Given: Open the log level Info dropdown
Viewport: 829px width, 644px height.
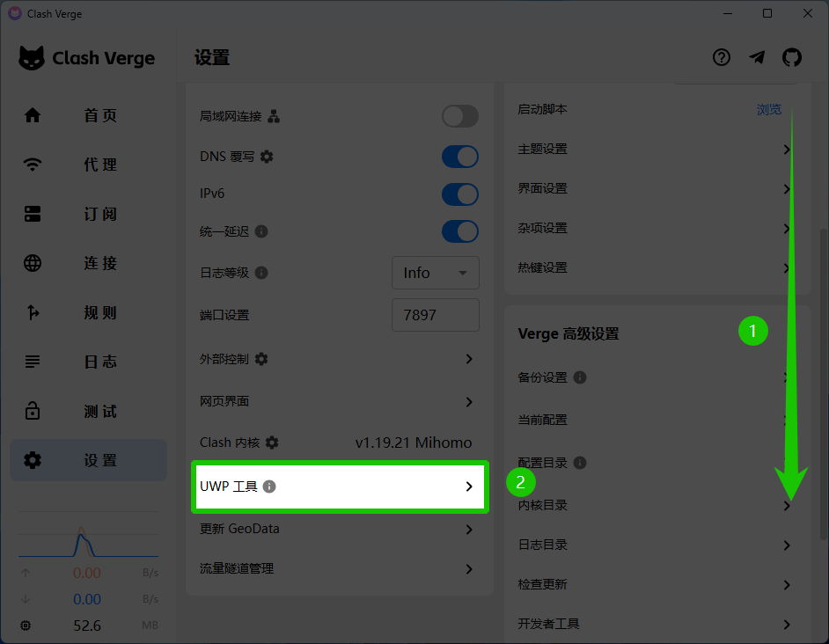Looking at the screenshot, I should 435,273.
